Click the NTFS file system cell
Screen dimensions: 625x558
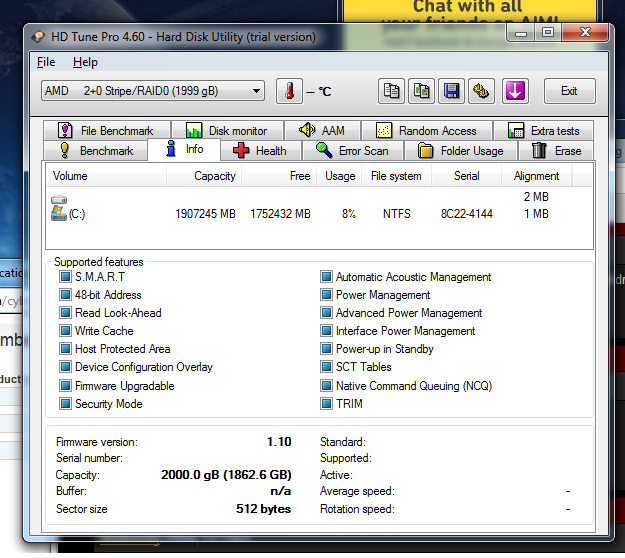397,214
